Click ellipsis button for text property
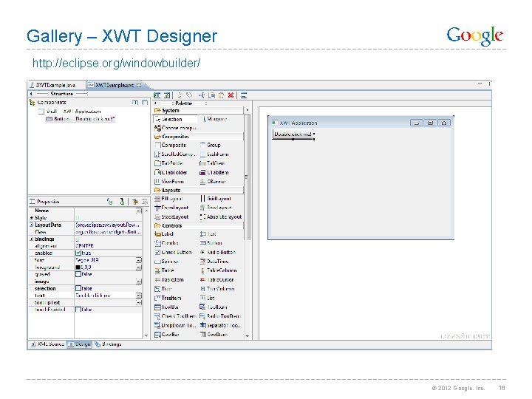The height and width of the screenshot is (399, 532). pyautogui.click(x=139, y=296)
